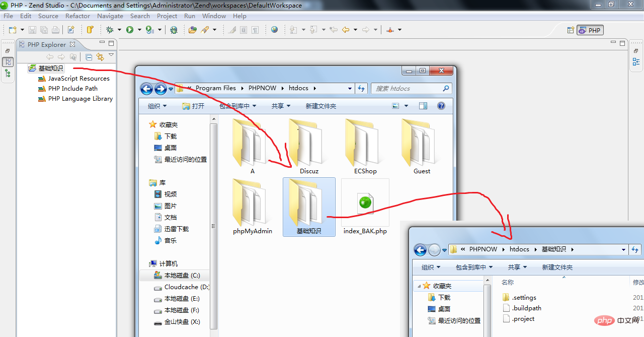This screenshot has height=337, width=644.
Task: Click the globe web browser toolbar icon
Action: [274, 30]
